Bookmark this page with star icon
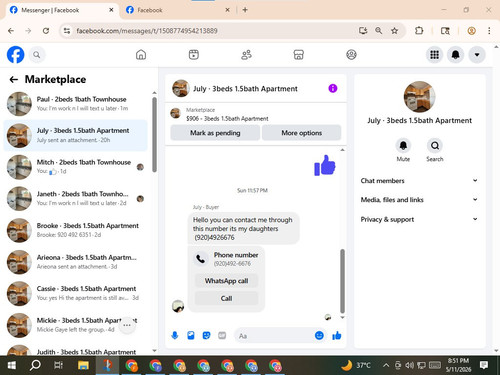The image size is (500, 375). tap(394, 31)
